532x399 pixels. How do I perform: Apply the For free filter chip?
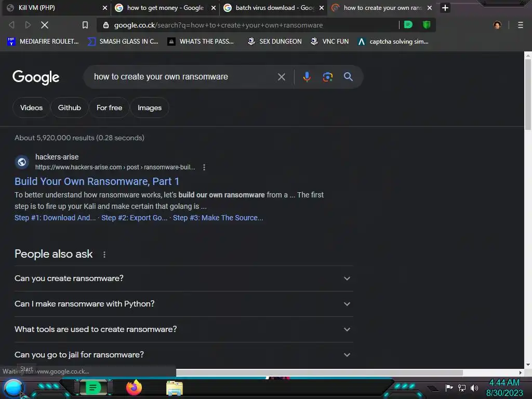pos(109,108)
